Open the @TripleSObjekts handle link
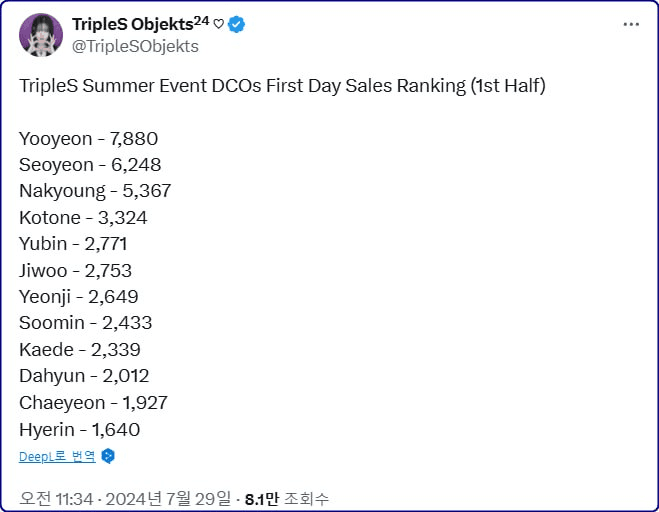The image size is (659, 512). pos(135,46)
